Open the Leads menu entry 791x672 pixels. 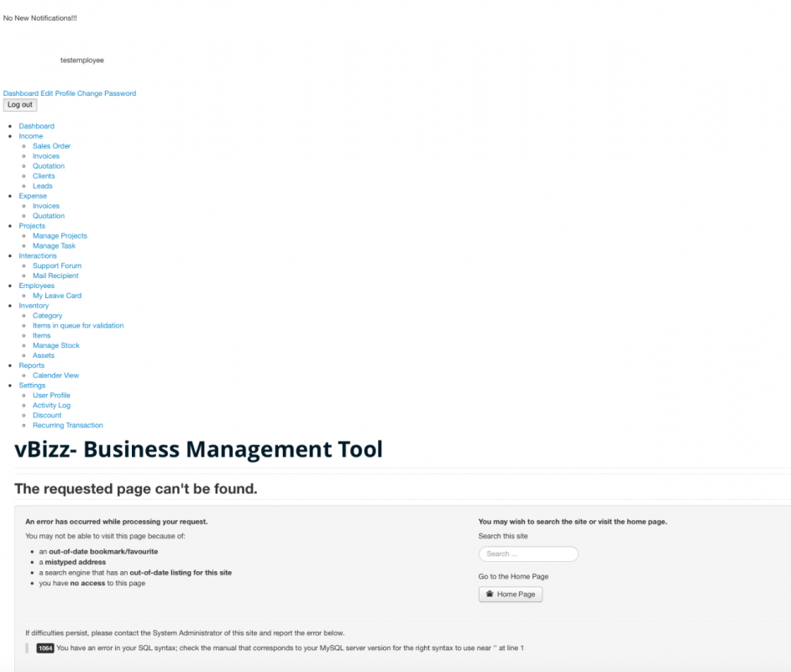(42, 186)
